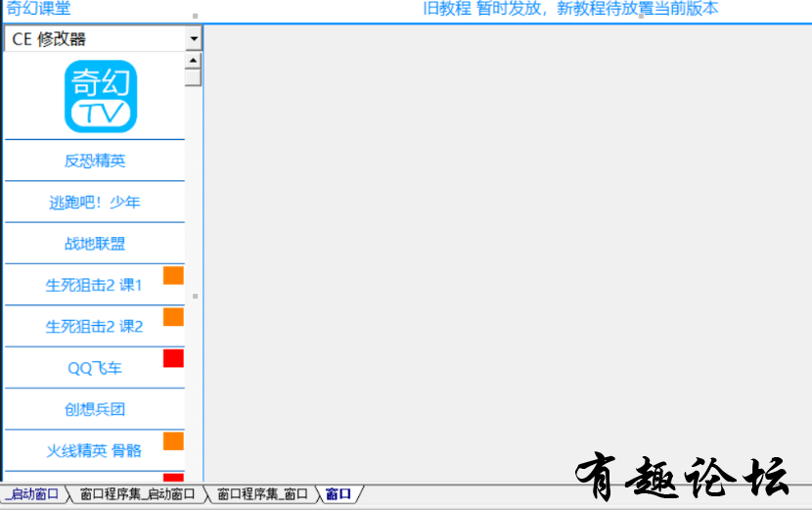The image size is (812, 510).
Task: Click the list scrollbar thumb
Action: pyautogui.click(x=193, y=77)
